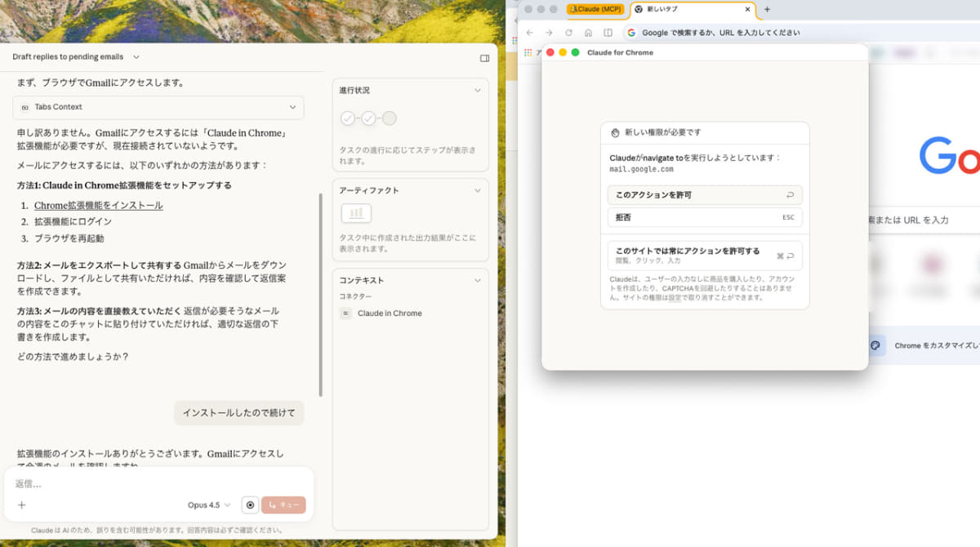The height and width of the screenshot is (547, 980).
Task: Click Chrome's home icon in the toolbar
Action: [588, 33]
